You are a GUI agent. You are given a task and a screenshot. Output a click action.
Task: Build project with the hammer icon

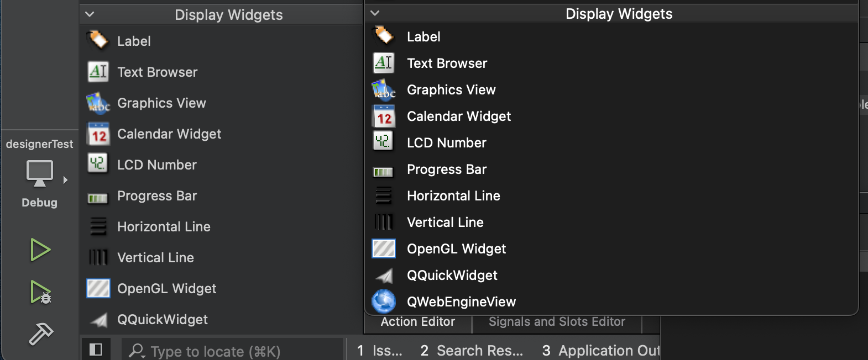[40, 333]
